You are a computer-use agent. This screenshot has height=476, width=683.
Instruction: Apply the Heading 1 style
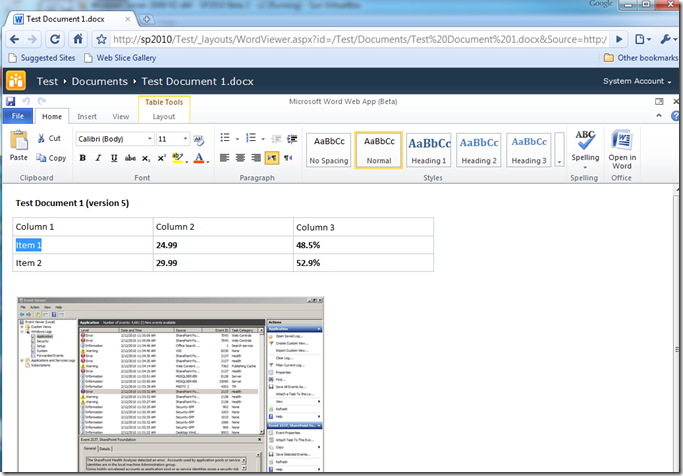click(429, 150)
